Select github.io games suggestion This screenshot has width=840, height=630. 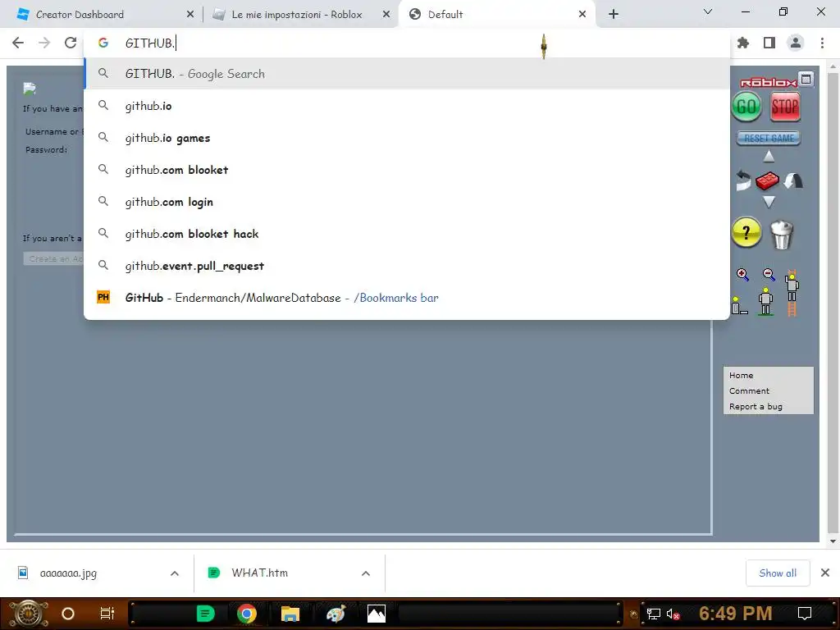pyautogui.click(x=407, y=138)
